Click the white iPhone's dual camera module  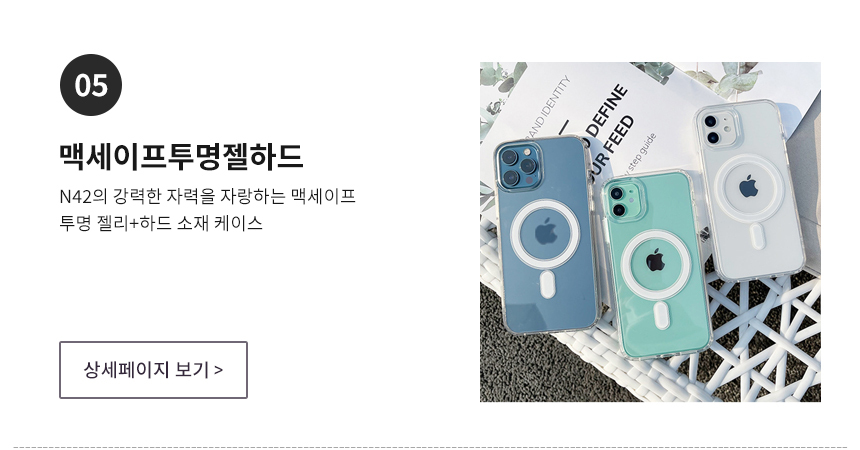tap(718, 130)
